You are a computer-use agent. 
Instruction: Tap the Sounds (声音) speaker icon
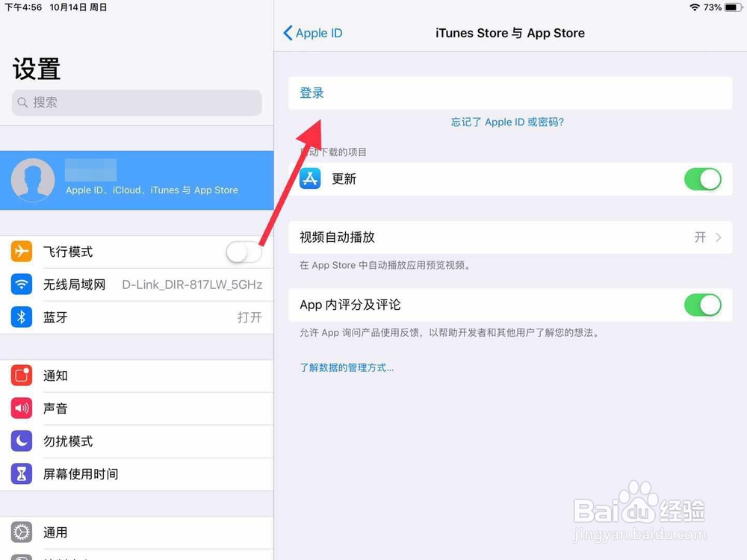click(x=22, y=408)
